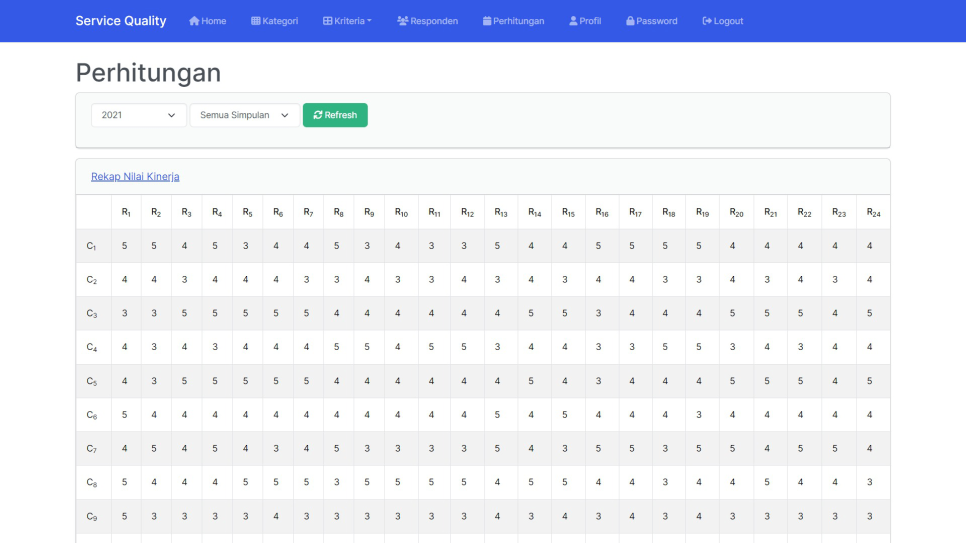Click the C2 value under R24

(x=869, y=279)
